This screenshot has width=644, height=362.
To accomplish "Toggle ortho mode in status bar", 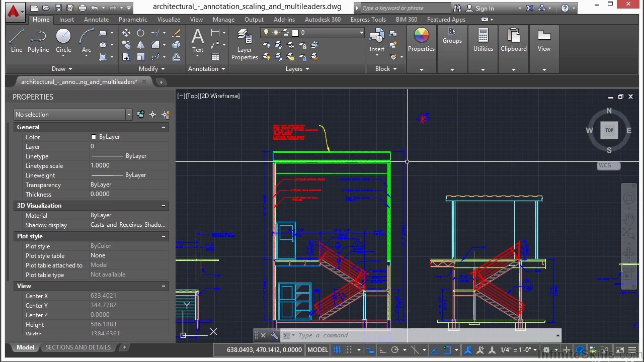I will pos(382,349).
